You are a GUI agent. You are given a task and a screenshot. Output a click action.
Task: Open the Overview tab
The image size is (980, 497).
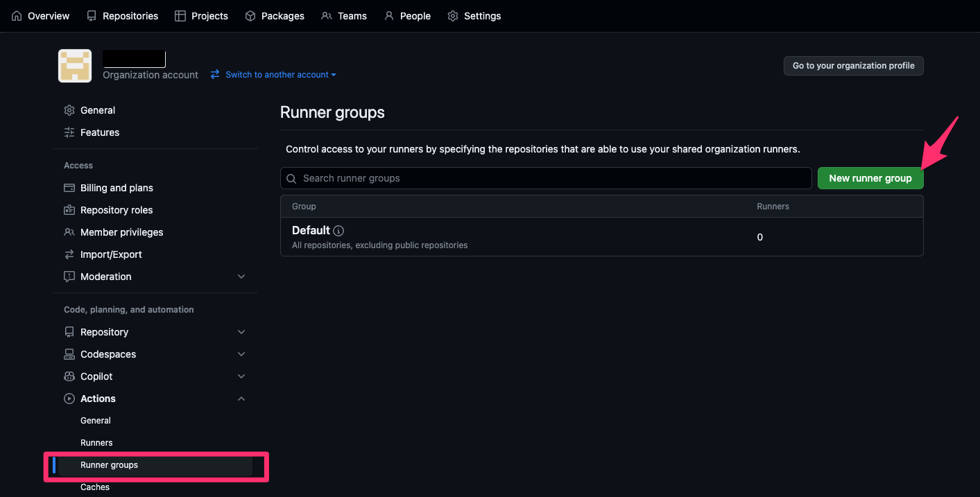pyautogui.click(x=41, y=16)
